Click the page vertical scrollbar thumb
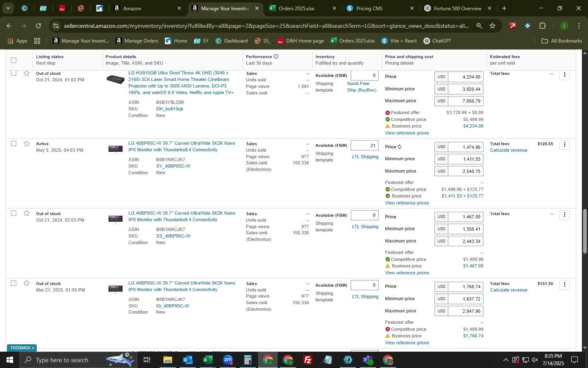The image size is (588, 368). pos(585,231)
